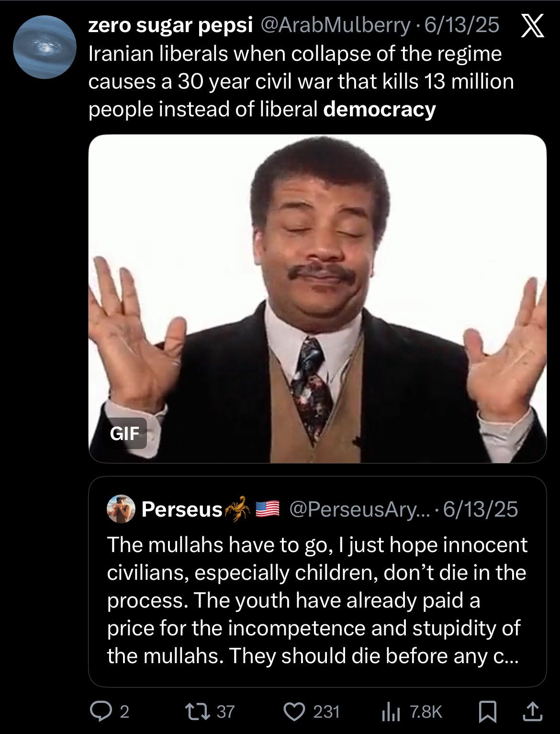Image resolution: width=560 pixels, height=734 pixels.
Task: Open Perseus quoted profile avatar
Action: coord(121,508)
